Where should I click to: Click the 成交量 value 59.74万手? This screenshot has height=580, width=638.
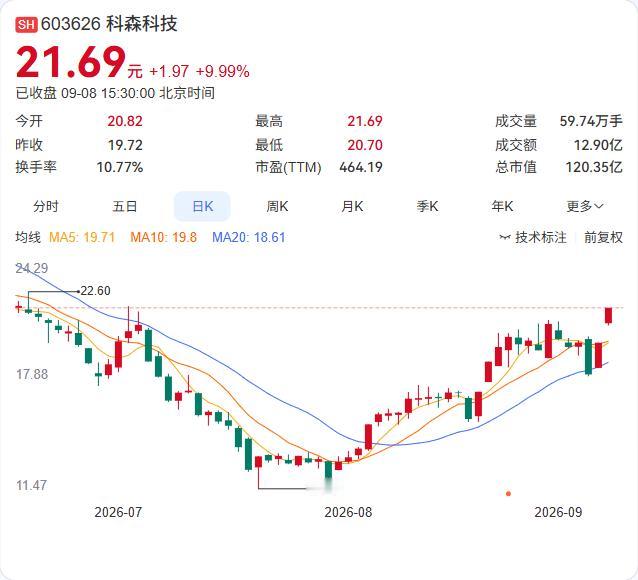click(x=591, y=121)
